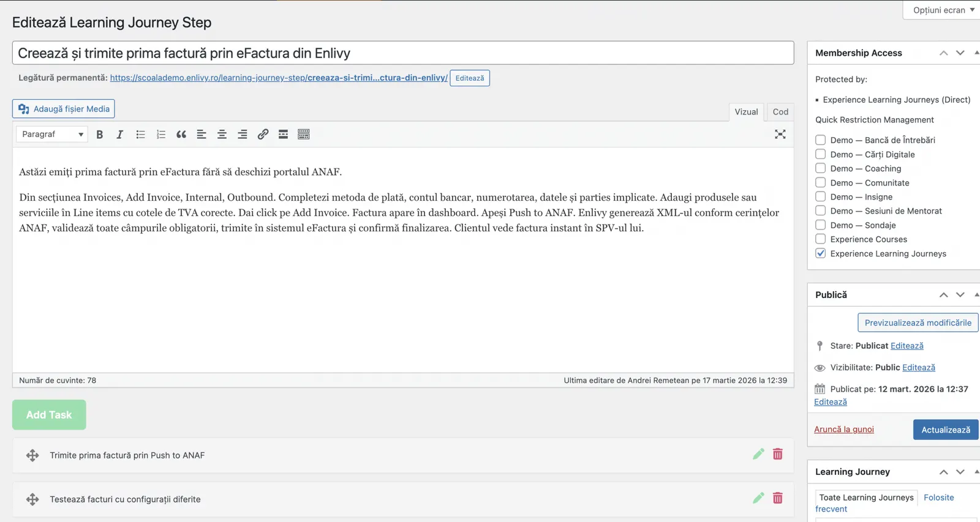Insert Read More tag icon
Screen dimensions: 980x522
[283, 135]
